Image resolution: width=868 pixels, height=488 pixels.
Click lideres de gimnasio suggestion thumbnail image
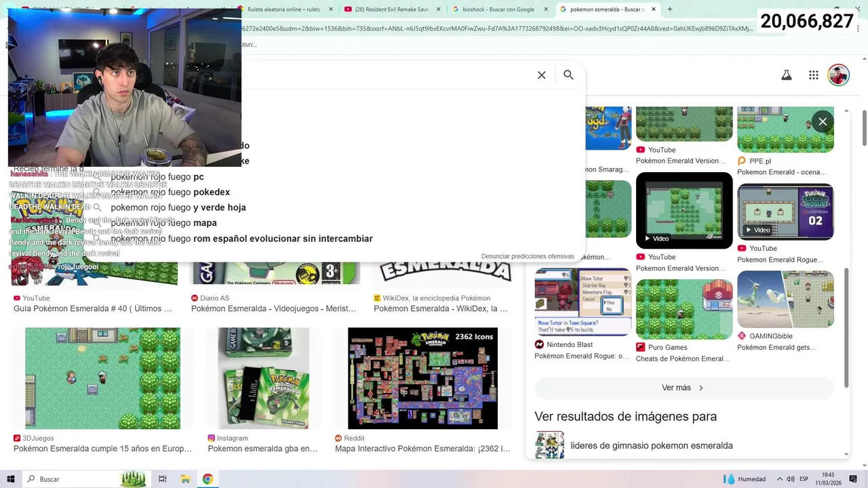point(549,445)
